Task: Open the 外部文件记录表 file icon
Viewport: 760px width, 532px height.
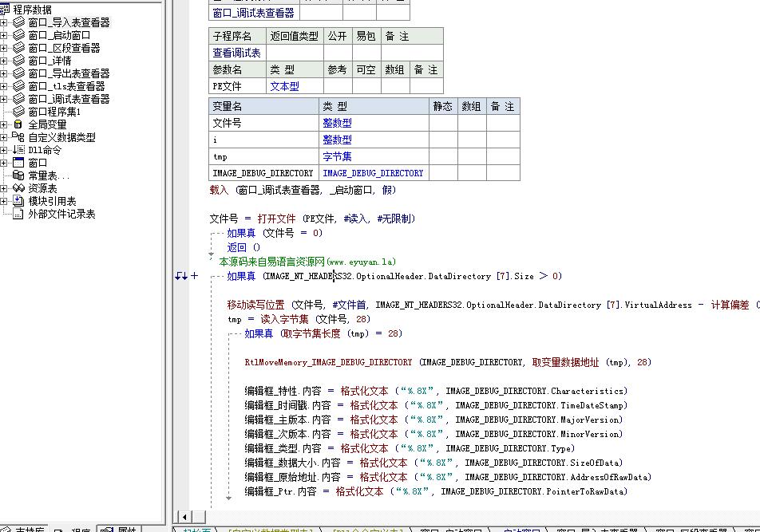Action: (18, 214)
